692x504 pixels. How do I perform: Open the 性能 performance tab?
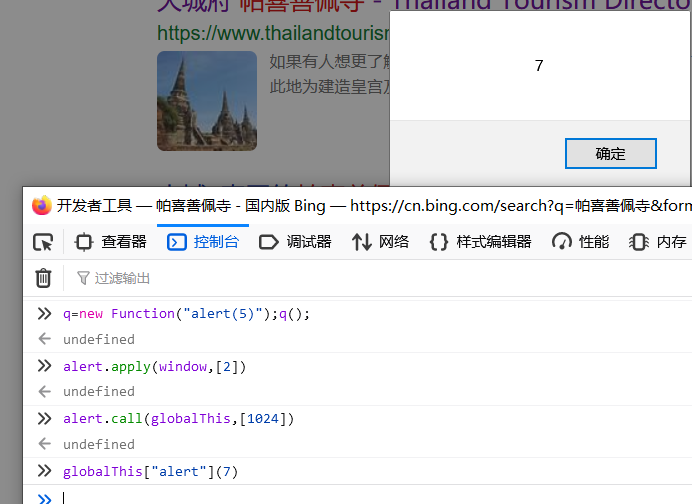pyautogui.click(x=580, y=242)
